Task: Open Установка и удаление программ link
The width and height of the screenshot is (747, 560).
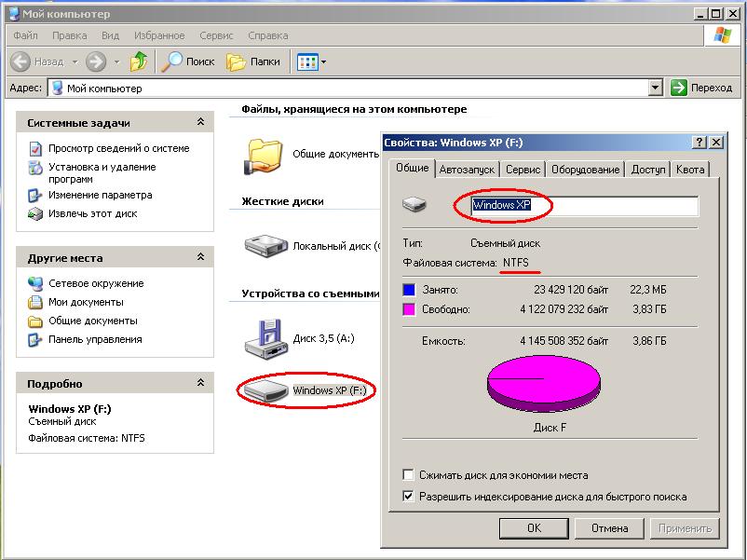Action: [x=102, y=173]
